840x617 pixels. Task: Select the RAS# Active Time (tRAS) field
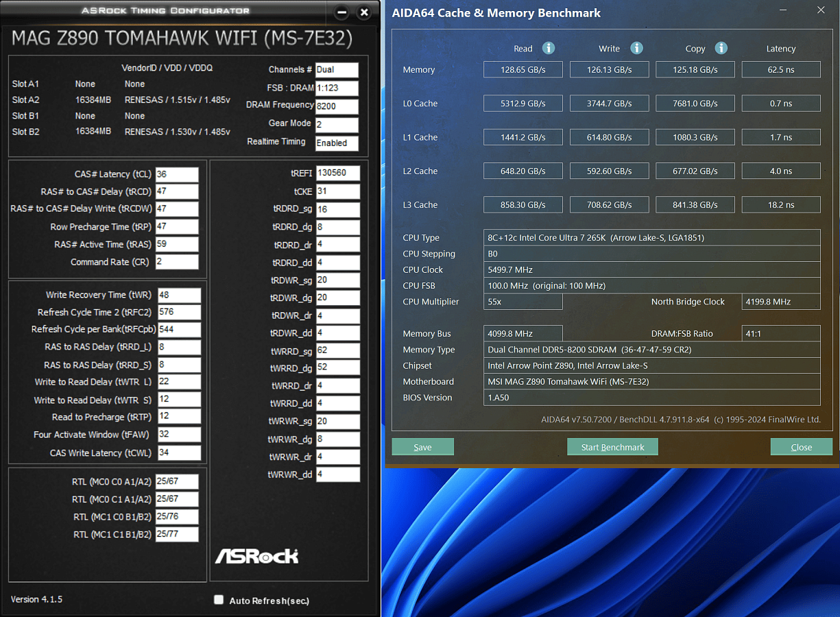[x=177, y=244]
